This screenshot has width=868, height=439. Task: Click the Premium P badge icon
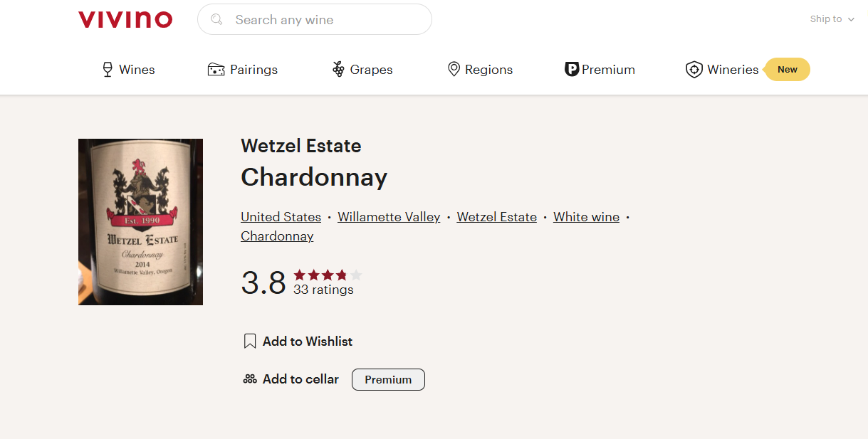[571, 70]
